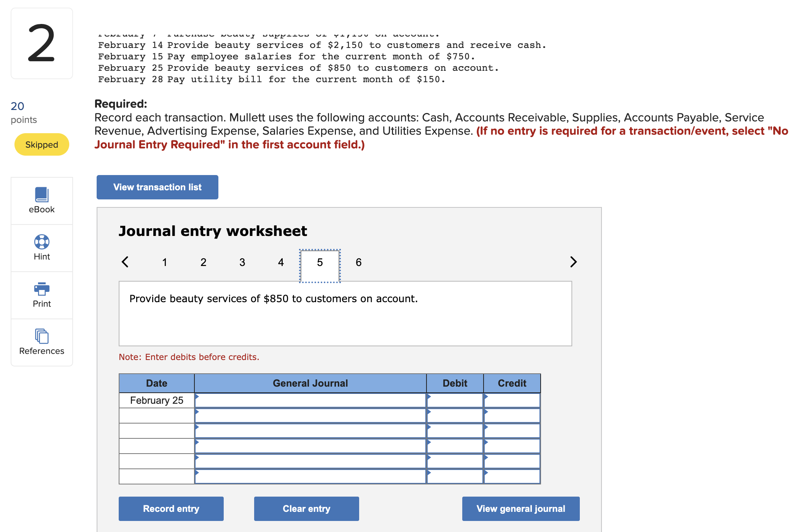Open View transaction list
This screenshot has width=802, height=532.
coord(157,187)
